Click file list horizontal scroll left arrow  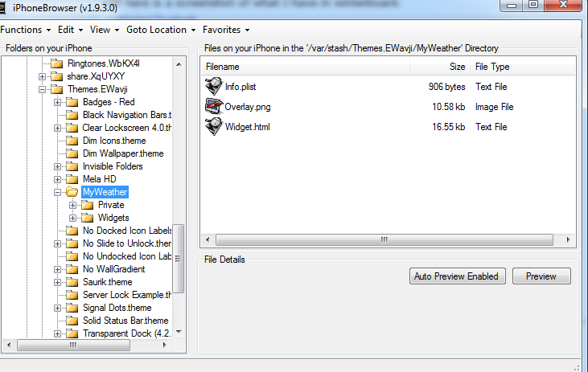click(208, 239)
